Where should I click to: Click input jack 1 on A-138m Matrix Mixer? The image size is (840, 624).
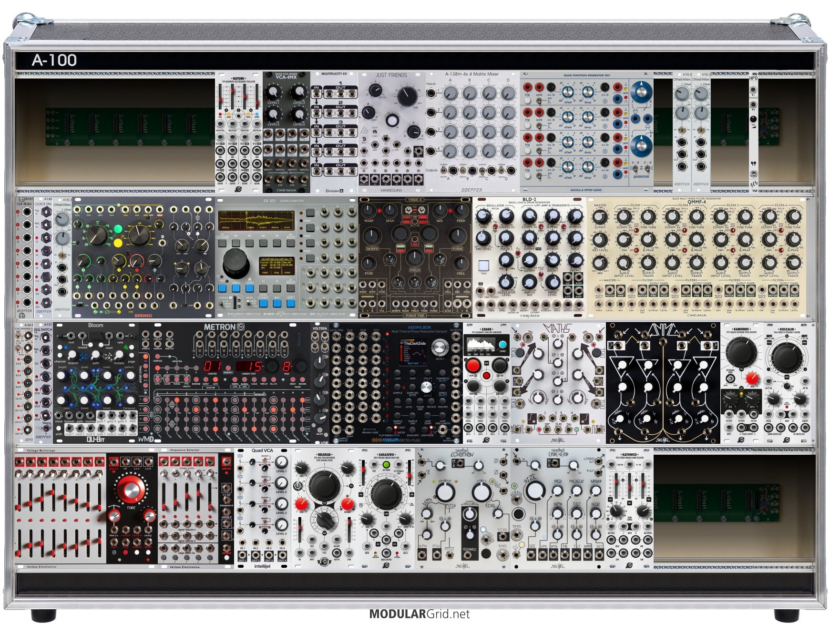[431, 92]
